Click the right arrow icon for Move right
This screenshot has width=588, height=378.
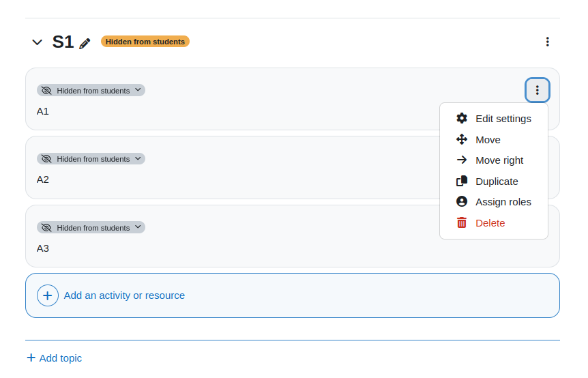tap(462, 160)
